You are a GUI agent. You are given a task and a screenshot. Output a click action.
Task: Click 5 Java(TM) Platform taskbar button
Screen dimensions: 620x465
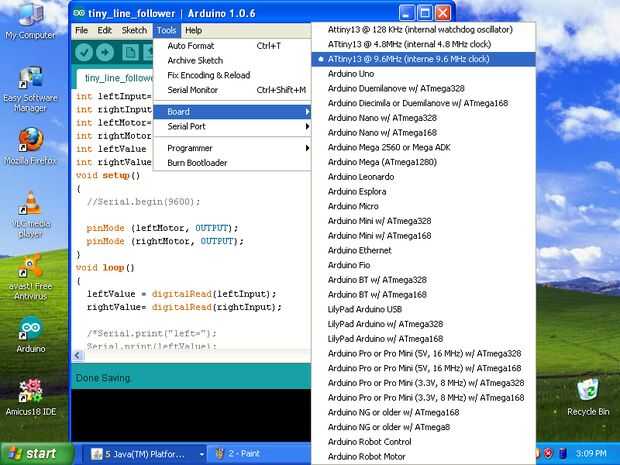point(142,454)
